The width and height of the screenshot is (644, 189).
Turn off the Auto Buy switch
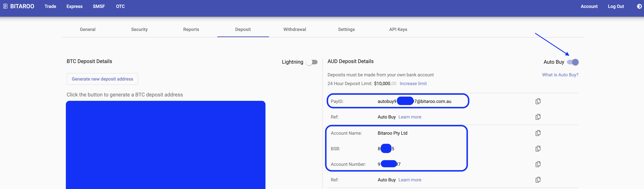click(x=573, y=62)
